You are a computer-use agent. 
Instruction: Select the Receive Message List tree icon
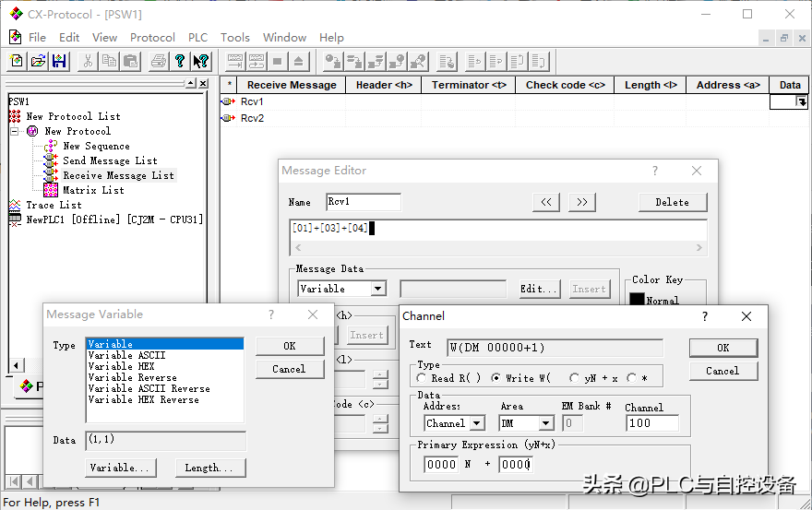51,175
